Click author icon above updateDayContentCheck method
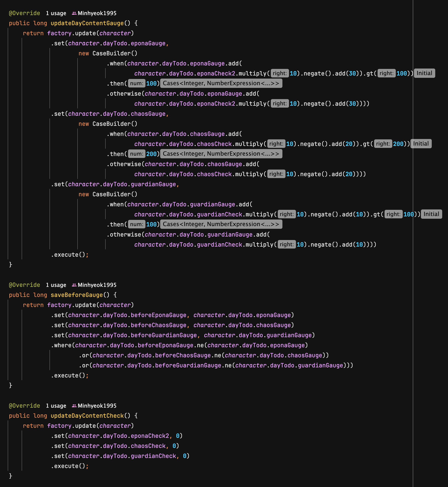The image size is (448, 487). pos(74,406)
